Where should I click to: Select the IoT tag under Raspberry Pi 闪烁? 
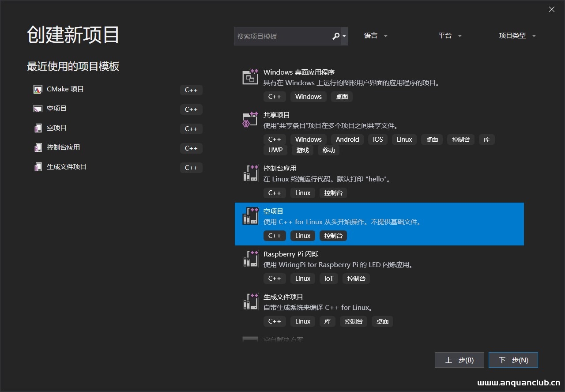pyautogui.click(x=328, y=279)
